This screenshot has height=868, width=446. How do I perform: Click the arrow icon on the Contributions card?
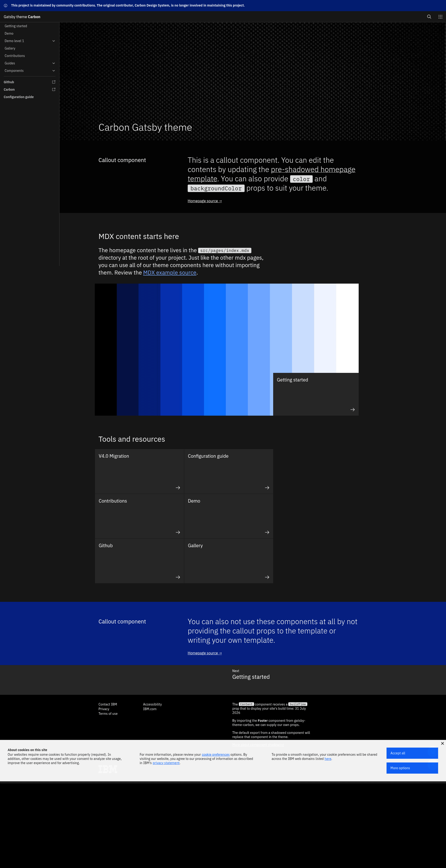click(x=178, y=532)
